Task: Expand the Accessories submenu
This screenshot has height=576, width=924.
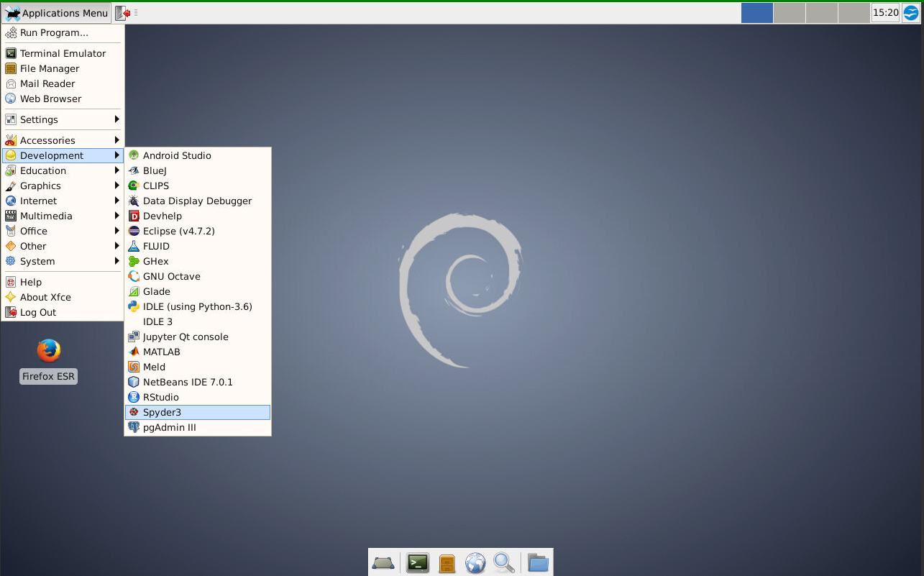Action: click(63, 140)
